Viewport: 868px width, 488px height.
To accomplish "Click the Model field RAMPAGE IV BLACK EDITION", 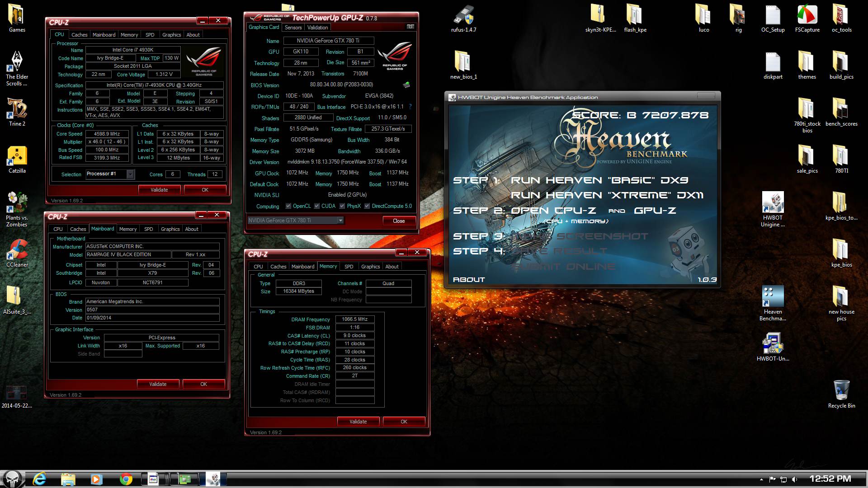I will click(x=128, y=255).
